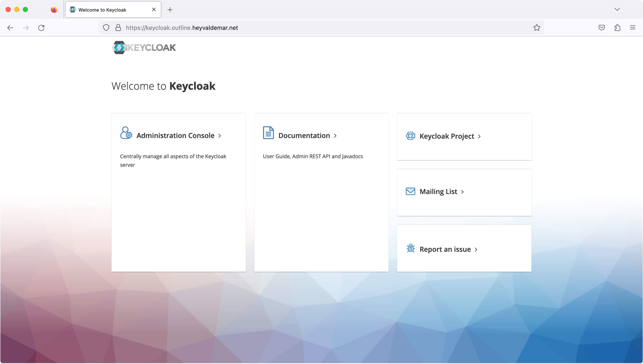643x364 pixels.
Task: Click the browser bookmark star icon
Action: (537, 27)
